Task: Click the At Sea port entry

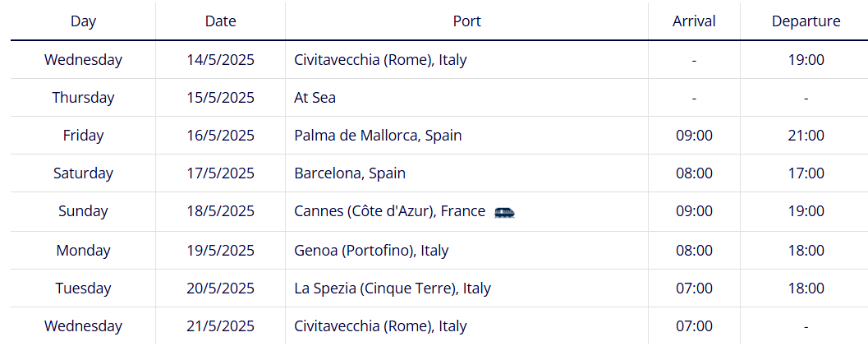Action: pos(315,98)
